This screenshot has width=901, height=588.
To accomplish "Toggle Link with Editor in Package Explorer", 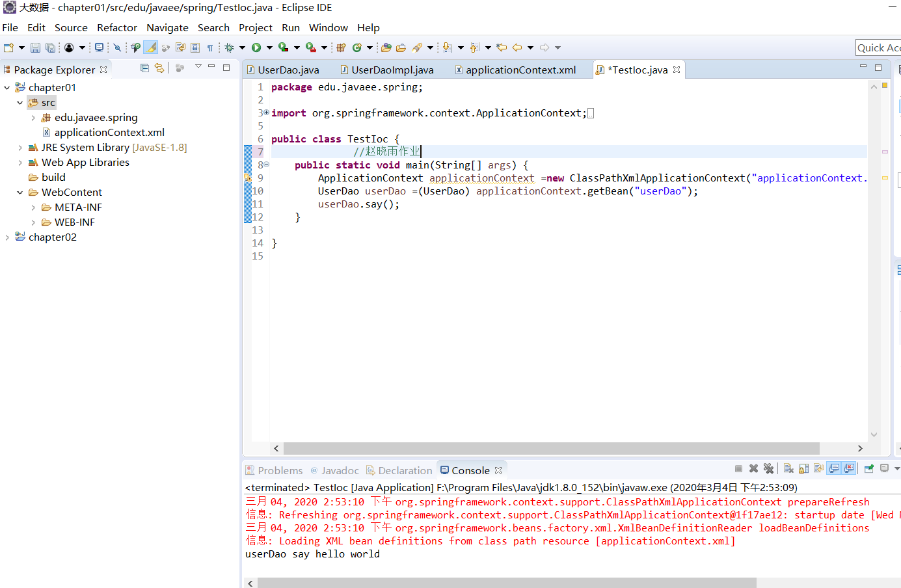I will tap(159, 68).
